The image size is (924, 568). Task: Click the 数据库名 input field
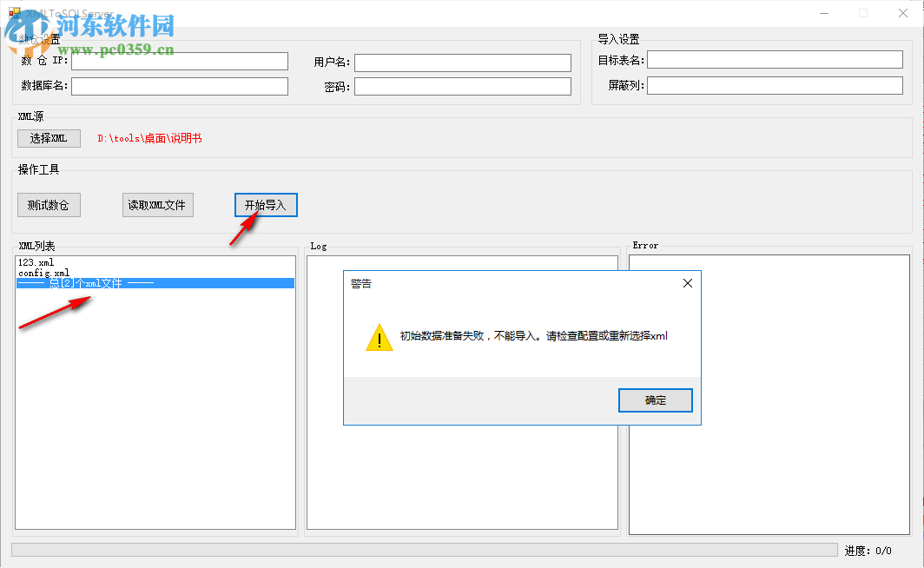180,86
